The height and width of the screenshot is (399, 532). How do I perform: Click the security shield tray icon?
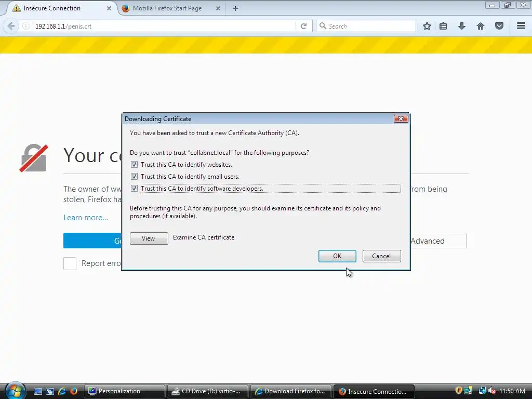point(458,391)
